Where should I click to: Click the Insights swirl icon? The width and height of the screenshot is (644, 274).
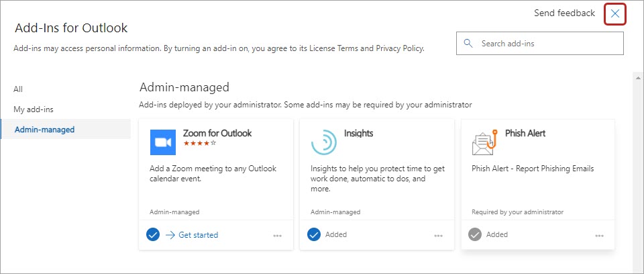pos(323,142)
